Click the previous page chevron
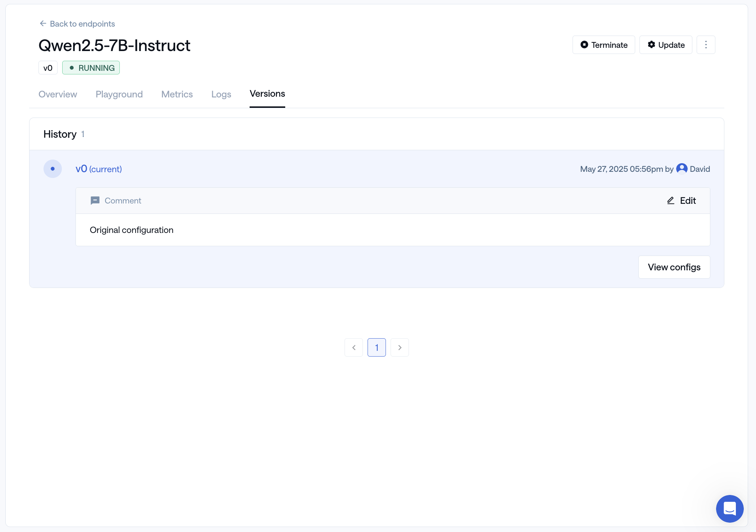The width and height of the screenshot is (756, 532). coord(354,347)
